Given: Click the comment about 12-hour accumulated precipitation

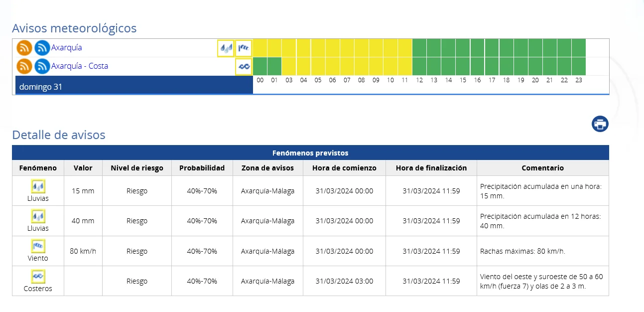Looking at the screenshot, I should tap(541, 221).
